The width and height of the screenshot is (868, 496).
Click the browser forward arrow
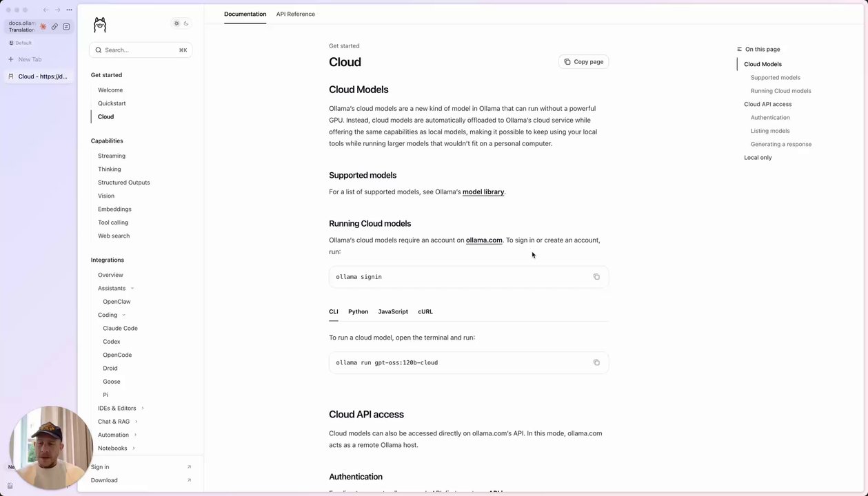57,10
